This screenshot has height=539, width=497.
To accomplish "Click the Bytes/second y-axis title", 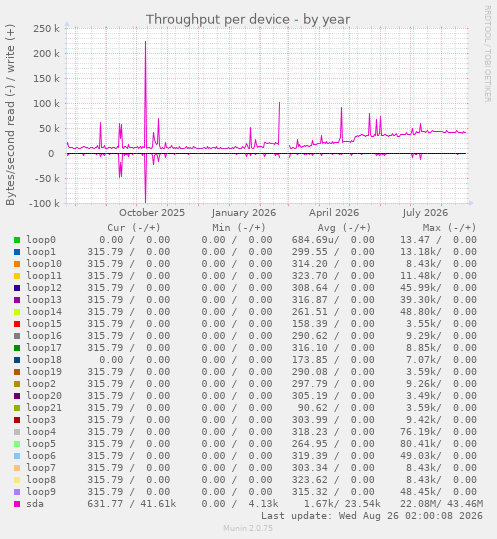I will [10, 115].
